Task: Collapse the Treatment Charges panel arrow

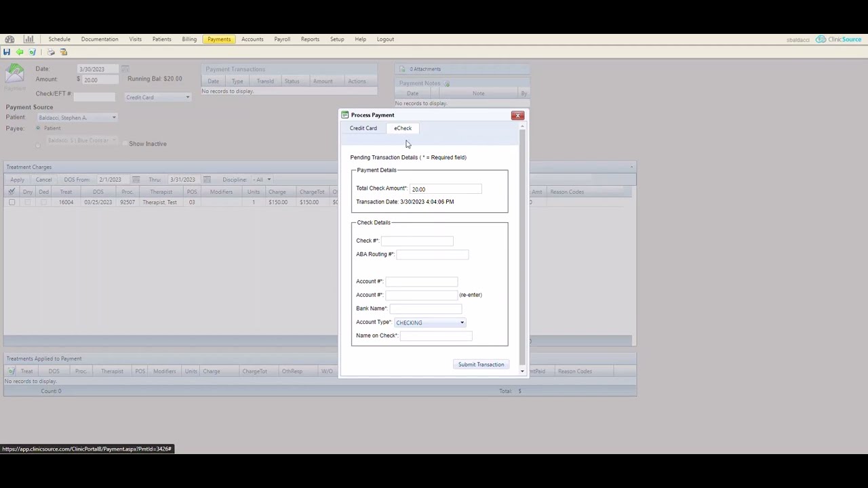Action: click(631, 167)
